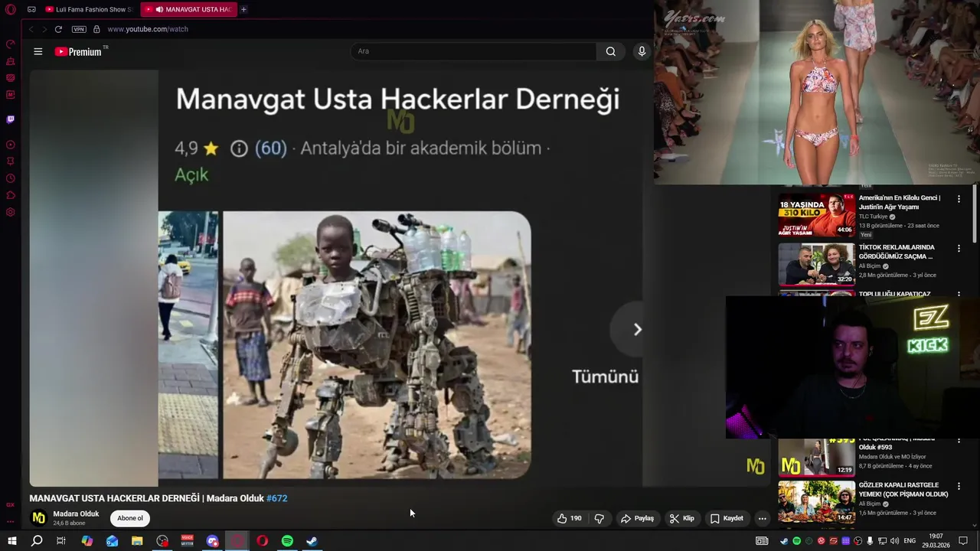980x551 pixels.
Task: Switch to the MANAVGAT USTA HACKERLAR tab
Action: click(x=188, y=9)
